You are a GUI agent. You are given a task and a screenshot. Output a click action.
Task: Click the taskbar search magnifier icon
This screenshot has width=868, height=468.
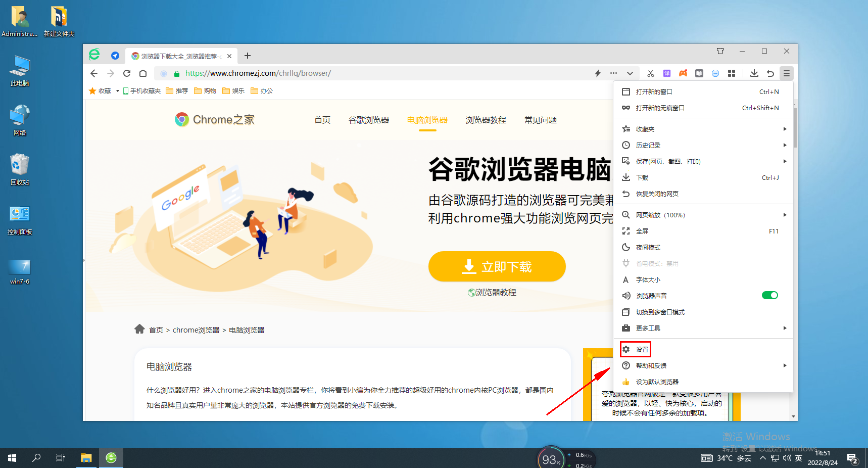tap(36, 458)
